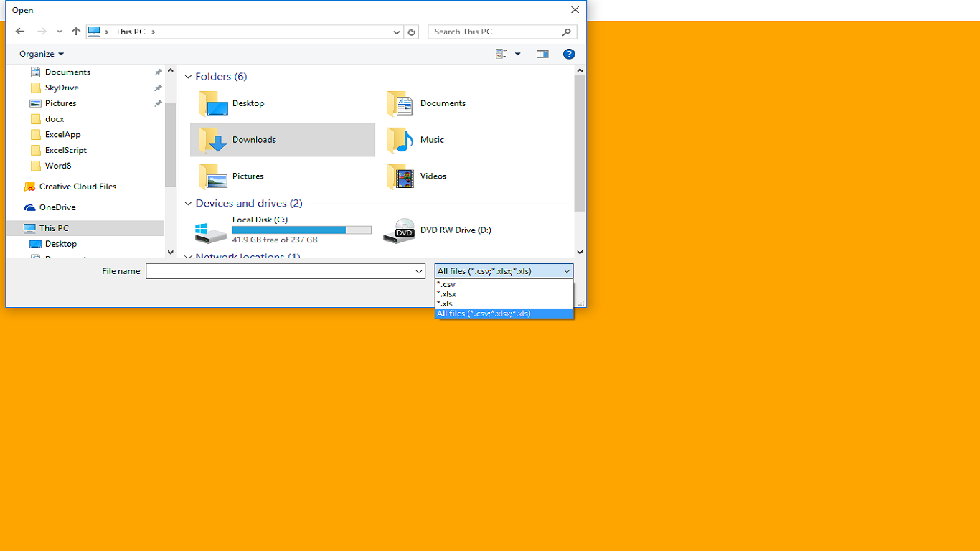Click the Back navigation button
The height and width of the screenshot is (551, 980).
point(19,32)
